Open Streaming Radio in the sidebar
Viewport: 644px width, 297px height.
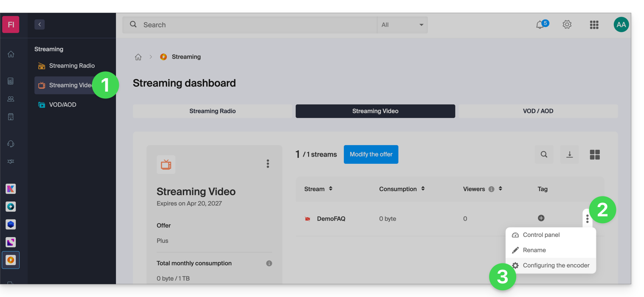pos(71,66)
